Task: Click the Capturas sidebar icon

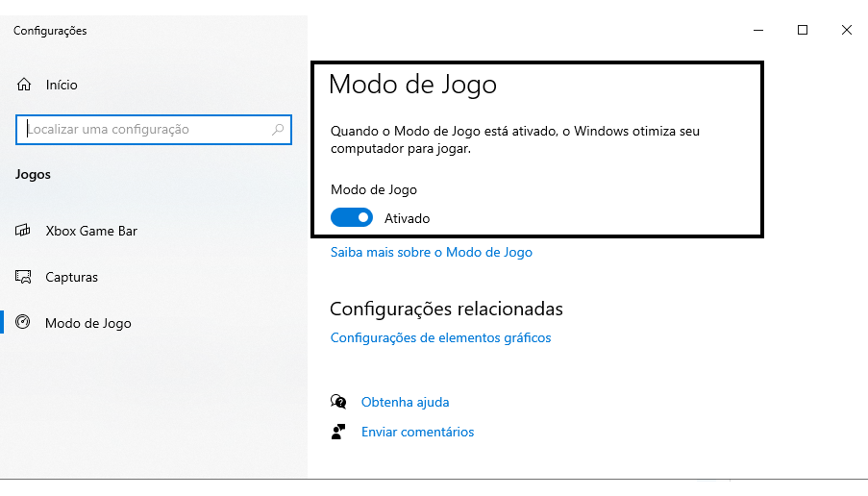Action: [25, 277]
